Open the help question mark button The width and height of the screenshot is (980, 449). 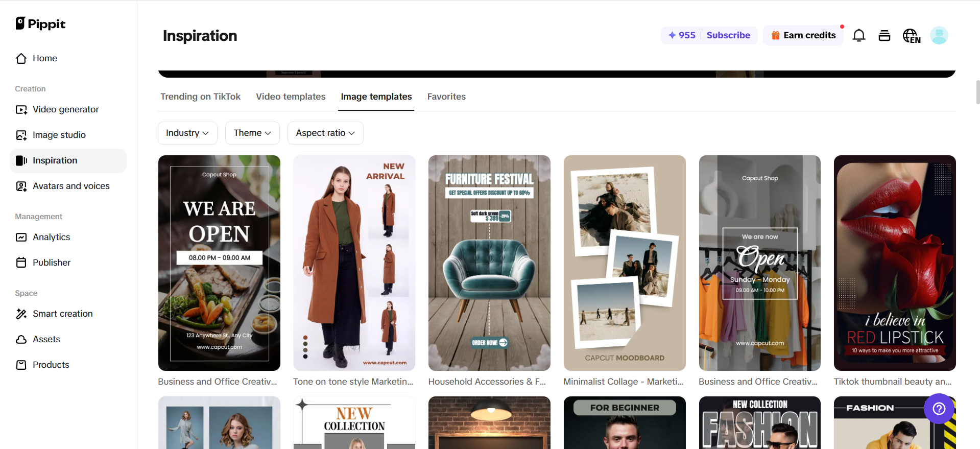click(939, 408)
